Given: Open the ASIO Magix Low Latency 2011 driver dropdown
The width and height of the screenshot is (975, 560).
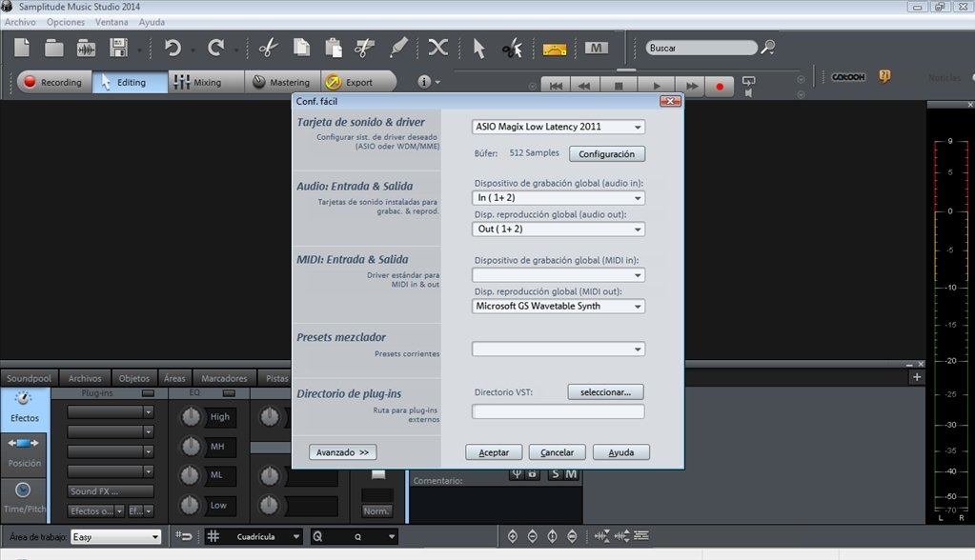Looking at the screenshot, I should coord(558,127).
